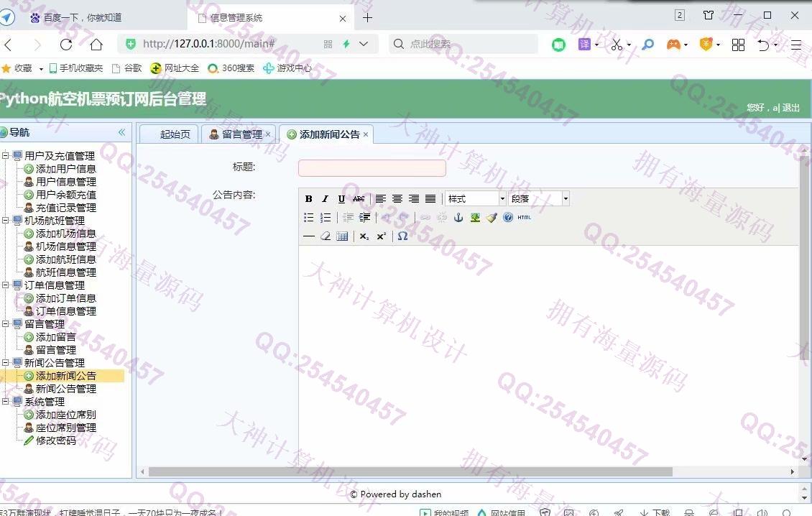This screenshot has height=516, width=812.
Task: Toggle strikethrough (ABC) formatting
Action: pos(359,199)
